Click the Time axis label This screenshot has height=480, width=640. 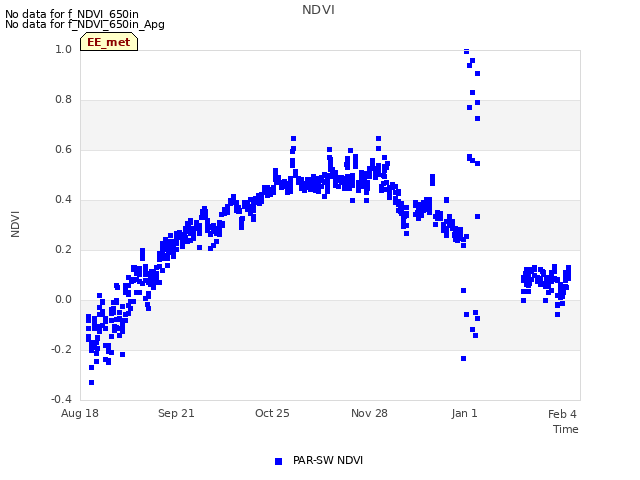[x=566, y=429]
